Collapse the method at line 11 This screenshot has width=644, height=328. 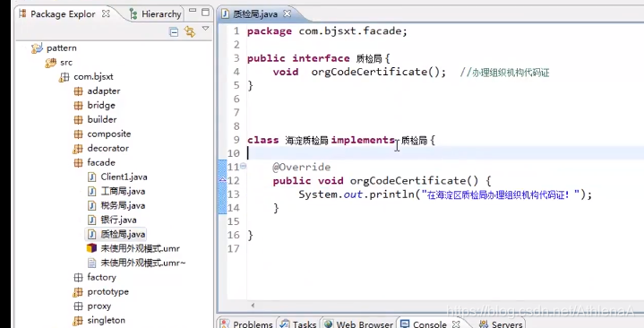(x=243, y=166)
